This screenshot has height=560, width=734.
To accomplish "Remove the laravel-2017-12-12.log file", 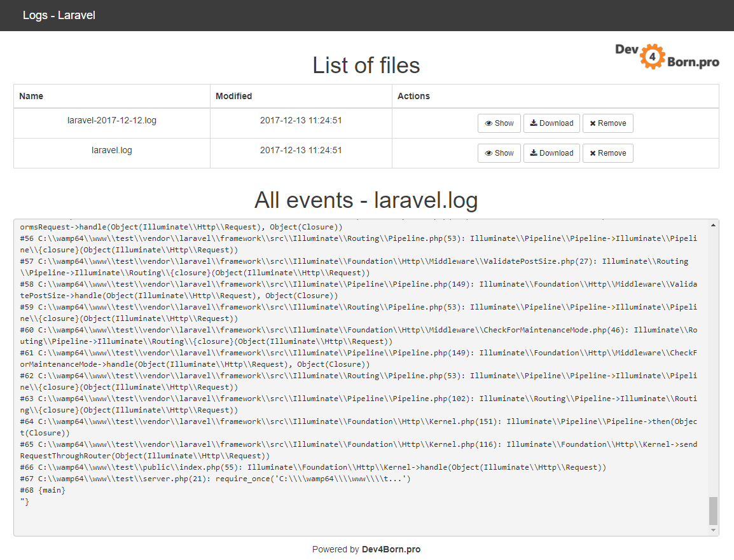I will 607,123.
